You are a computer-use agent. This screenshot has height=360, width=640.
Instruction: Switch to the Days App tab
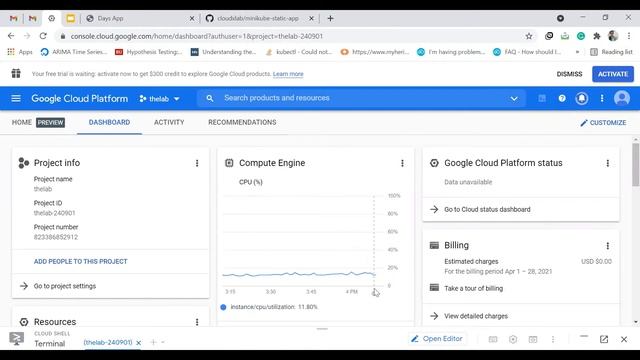(139, 18)
